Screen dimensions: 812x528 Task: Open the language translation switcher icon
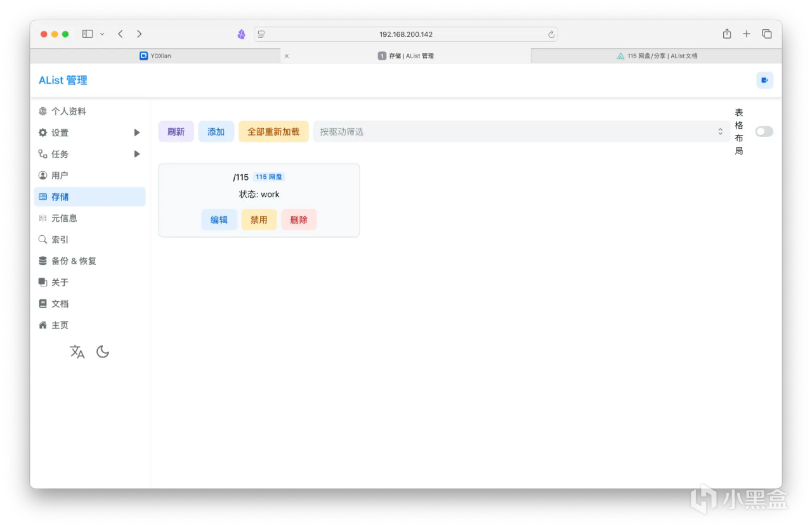77,352
